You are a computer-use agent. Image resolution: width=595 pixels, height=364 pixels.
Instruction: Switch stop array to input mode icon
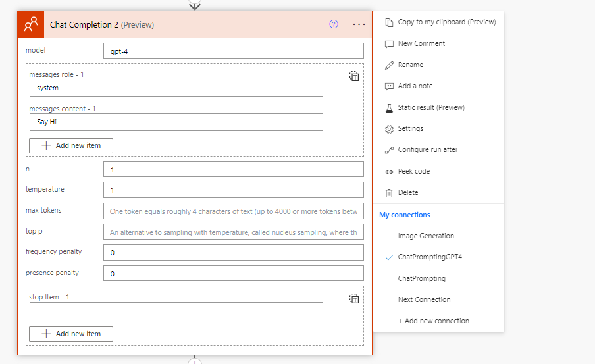pos(354,299)
